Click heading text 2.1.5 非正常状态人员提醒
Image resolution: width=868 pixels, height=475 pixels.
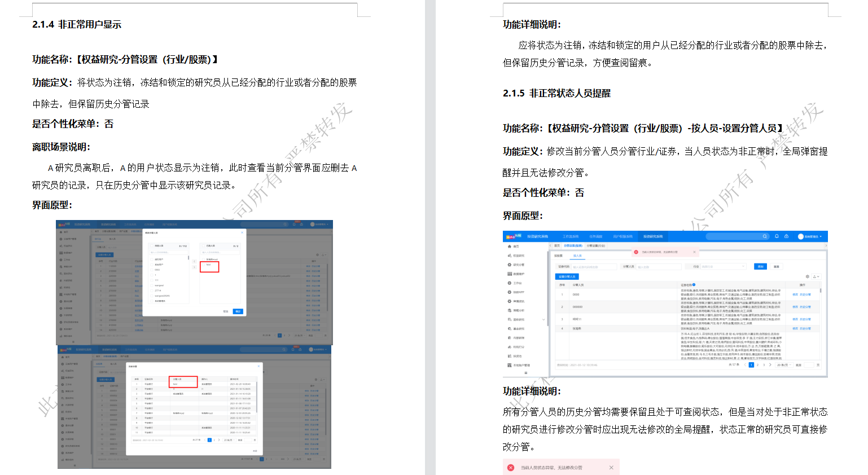click(x=556, y=93)
